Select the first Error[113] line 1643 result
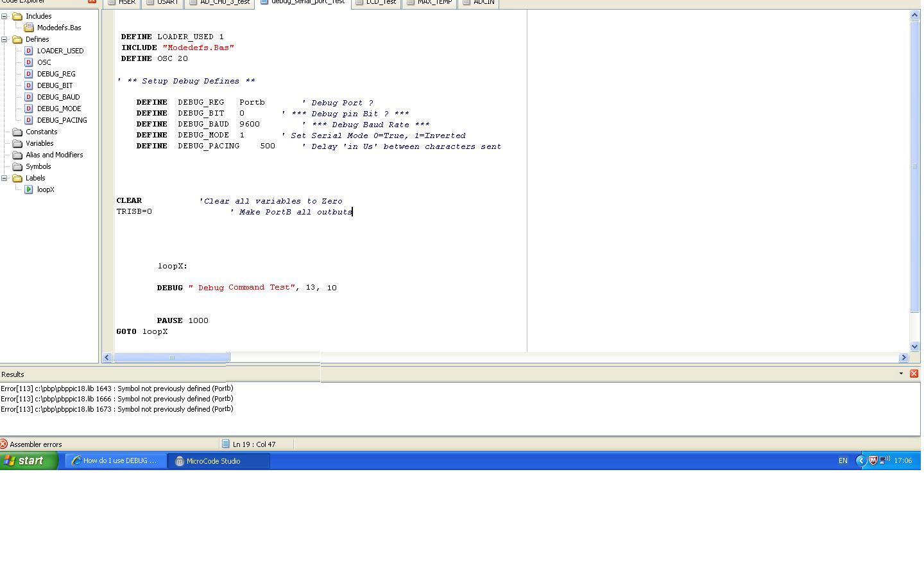Viewport: 924px width, 578px height. click(x=117, y=389)
